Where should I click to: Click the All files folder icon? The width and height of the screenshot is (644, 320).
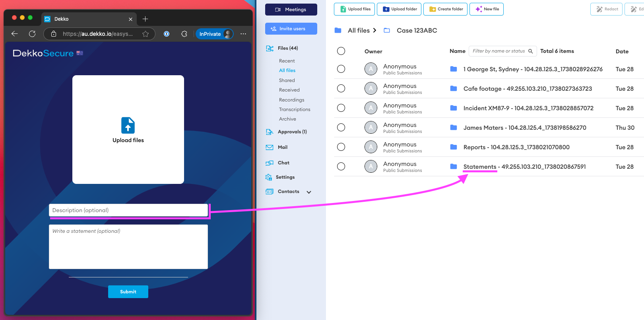338,30
